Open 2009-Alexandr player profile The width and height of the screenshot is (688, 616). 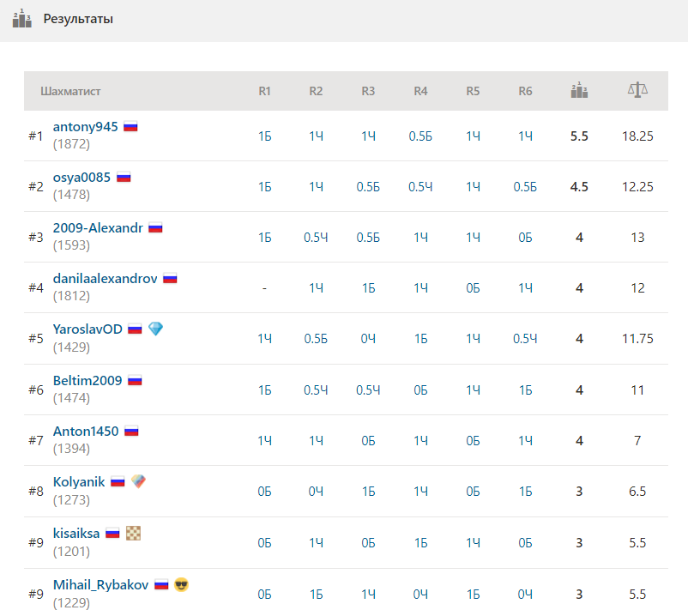coord(98,228)
